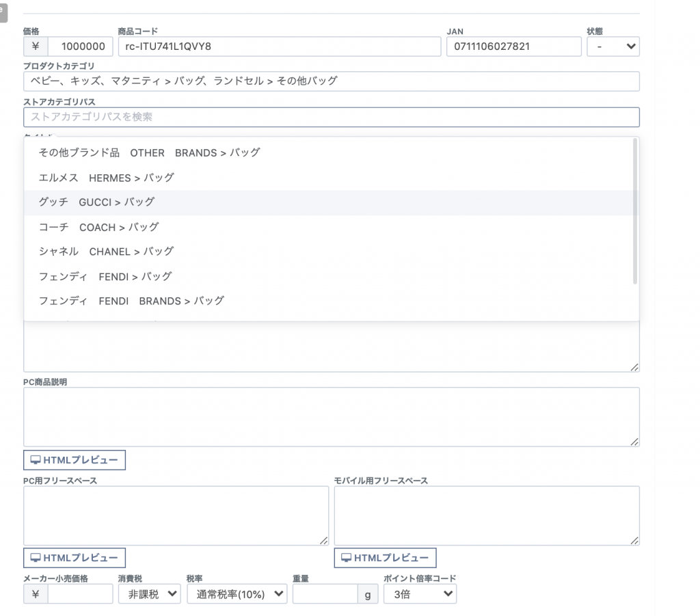Click the ストアカテゴリパス label
The height and width of the screenshot is (616, 700).
tap(59, 102)
